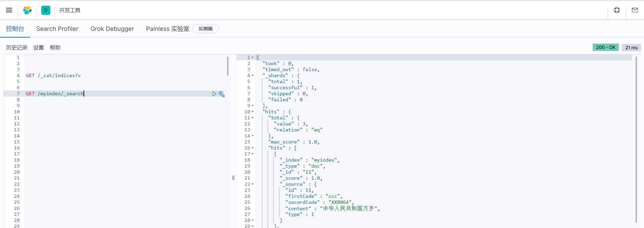
Task: Click fold end marker on line 14
Action: (253, 136)
